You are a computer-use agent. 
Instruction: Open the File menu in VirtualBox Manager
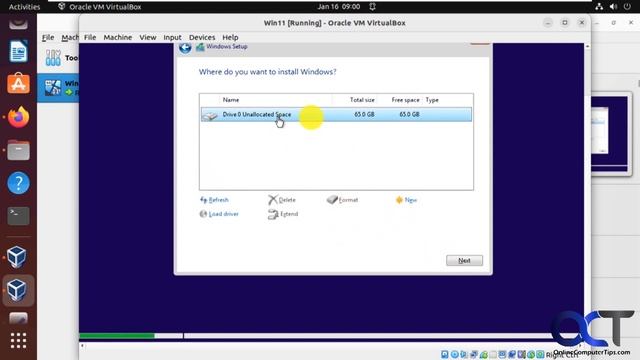(x=48, y=38)
